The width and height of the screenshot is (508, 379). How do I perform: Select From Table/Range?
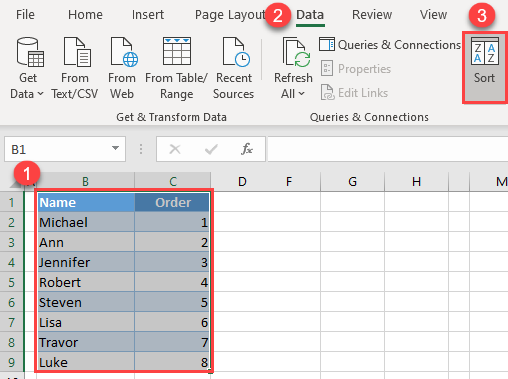point(176,68)
